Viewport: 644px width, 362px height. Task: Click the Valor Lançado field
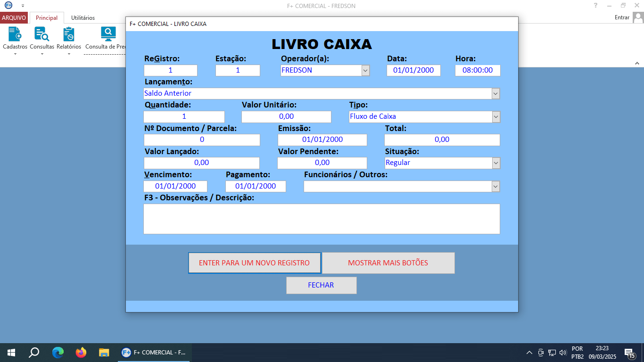click(202, 163)
